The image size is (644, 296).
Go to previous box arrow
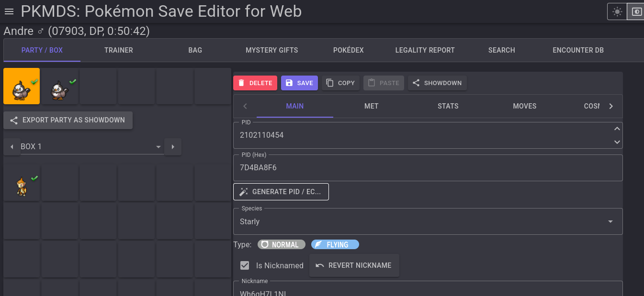[12, 147]
